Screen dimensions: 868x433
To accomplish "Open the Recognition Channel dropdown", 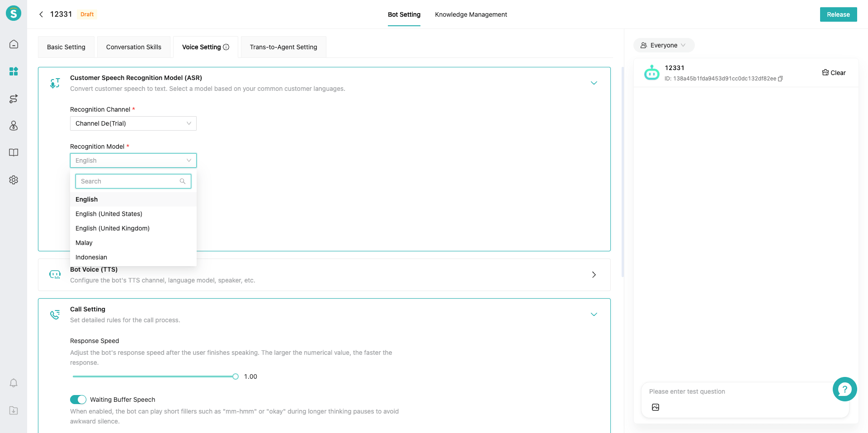I will point(133,123).
